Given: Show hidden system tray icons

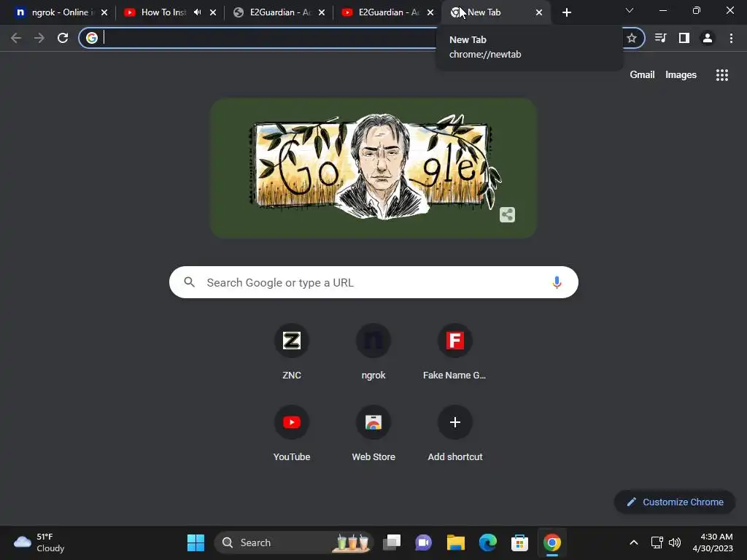Looking at the screenshot, I should (x=634, y=542).
